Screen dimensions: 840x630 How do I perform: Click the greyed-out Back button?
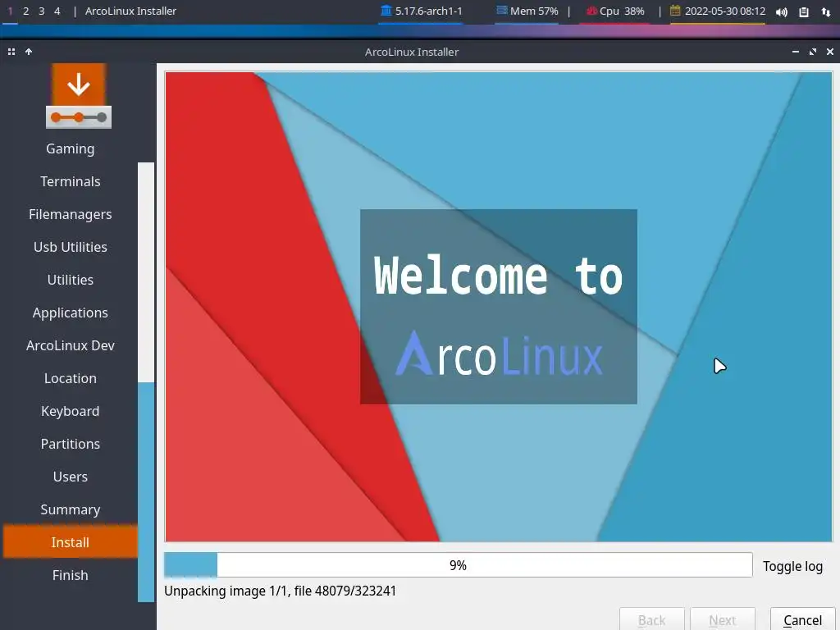point(651,619)
